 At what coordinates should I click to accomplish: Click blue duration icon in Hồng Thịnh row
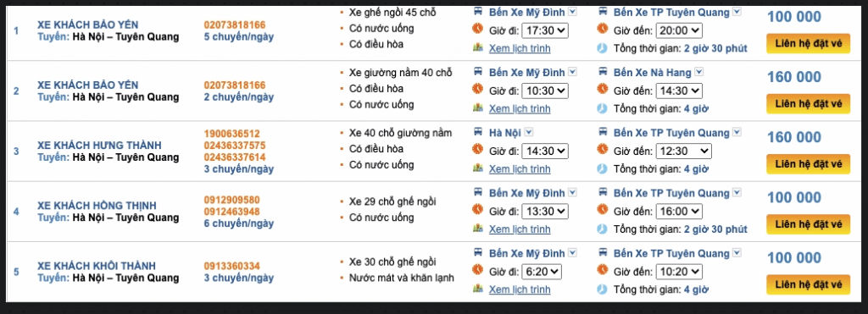(x=603, y=229)
